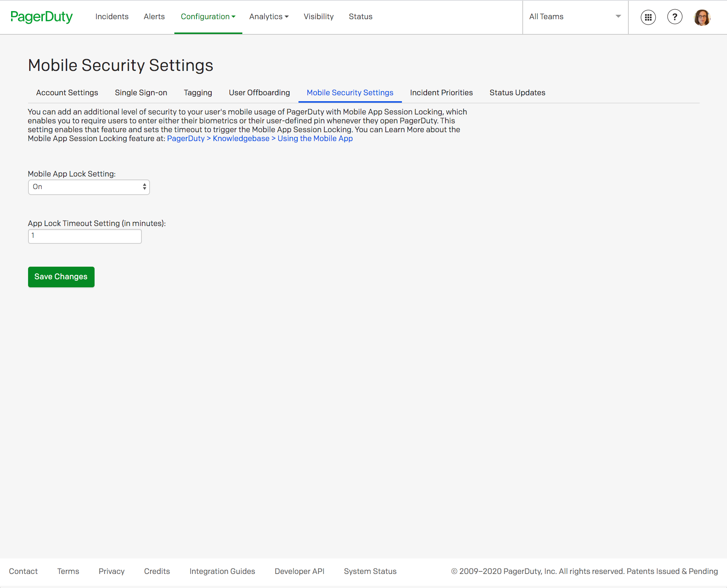This screenshot has width=727, height=588.
Task: Open the Terms footer link
Action: (x=68, y=571)
